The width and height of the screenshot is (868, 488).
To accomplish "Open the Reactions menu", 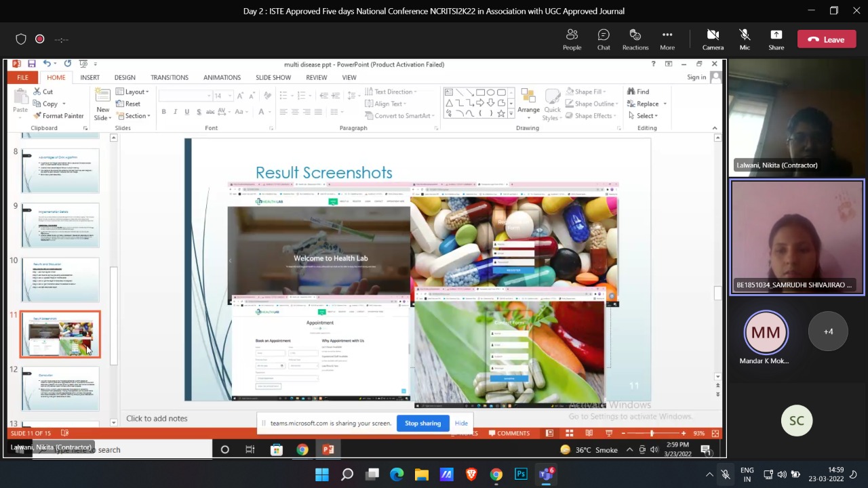I will (x=635, y=39).
